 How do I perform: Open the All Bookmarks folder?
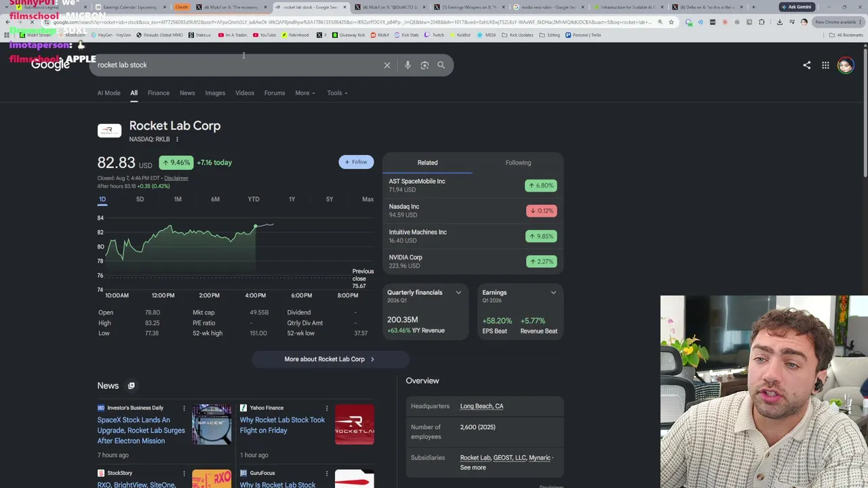[846, 35]
